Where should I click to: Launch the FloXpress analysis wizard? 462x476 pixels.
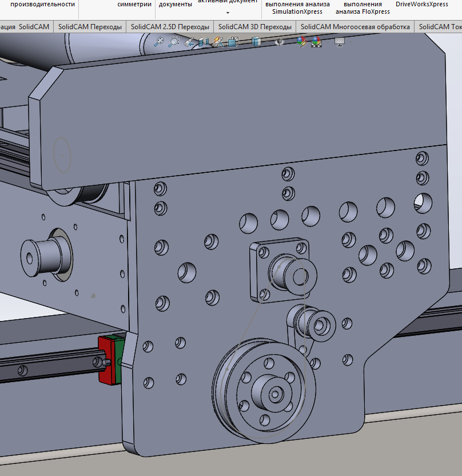tap(363, 8)
